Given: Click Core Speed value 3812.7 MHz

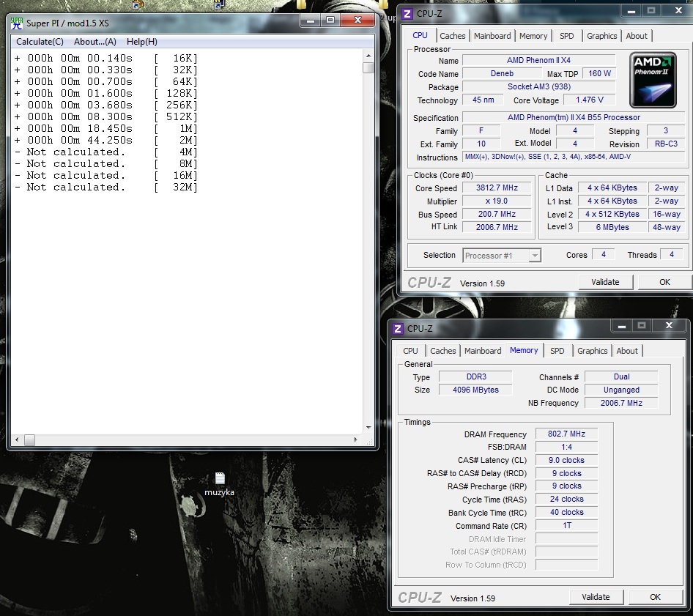Looking at the screenshot, I should (x=497, y=188).
